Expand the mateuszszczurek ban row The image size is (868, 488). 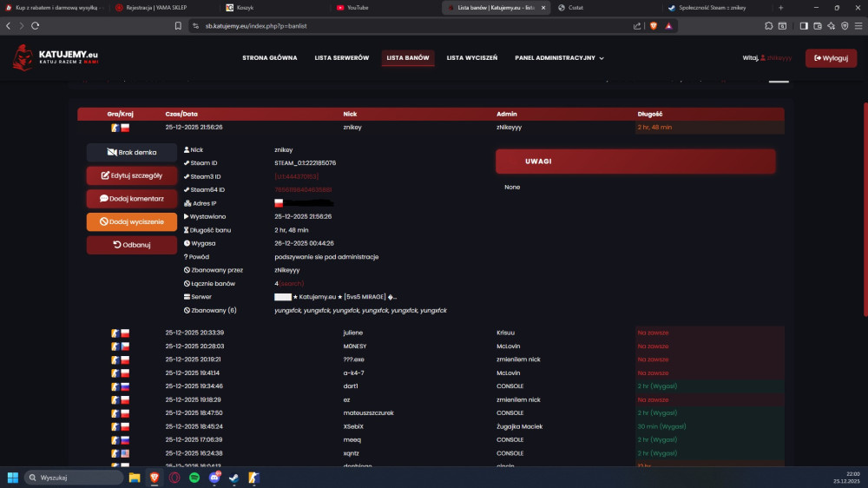coord(431,413)
